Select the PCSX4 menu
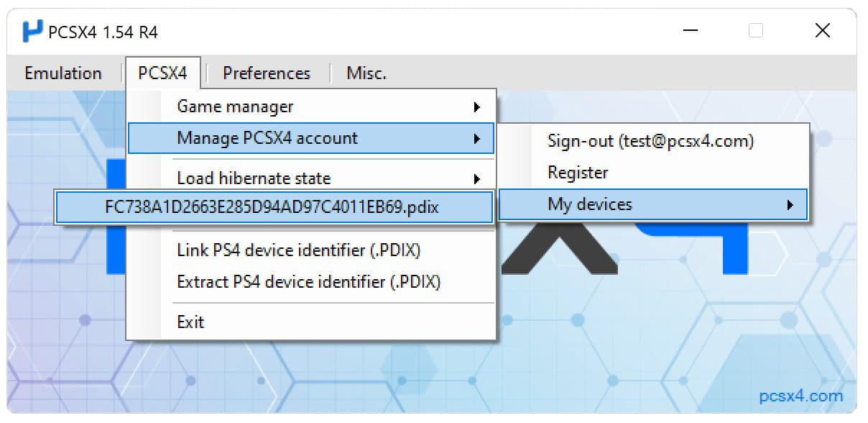Image resolution: width=868 pixels, height=423 pixels. pos(163,73)
